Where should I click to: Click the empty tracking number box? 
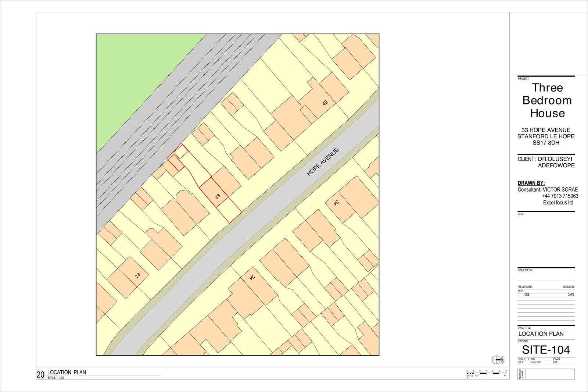coord(550,374)
